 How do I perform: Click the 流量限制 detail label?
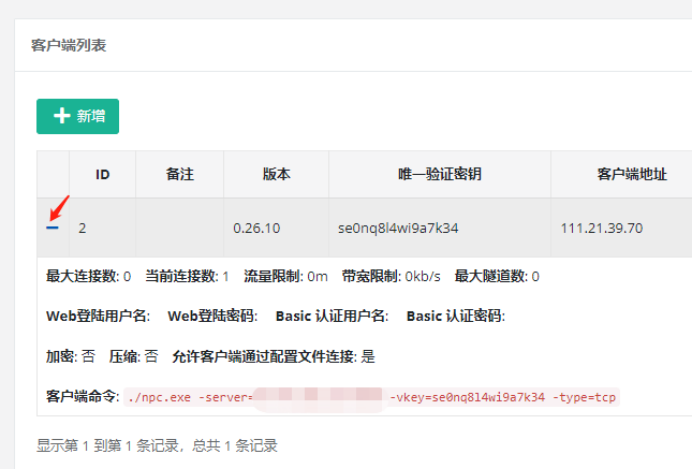pos(274,276)
